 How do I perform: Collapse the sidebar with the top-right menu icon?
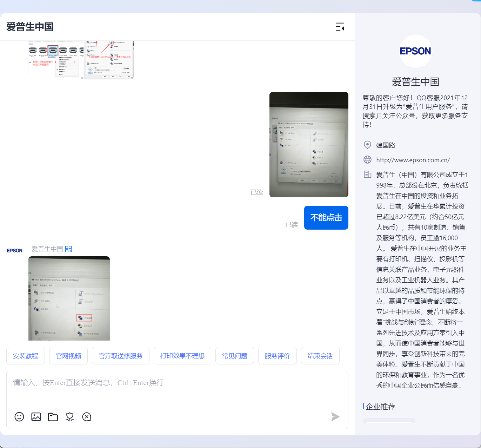click(340, 27)
